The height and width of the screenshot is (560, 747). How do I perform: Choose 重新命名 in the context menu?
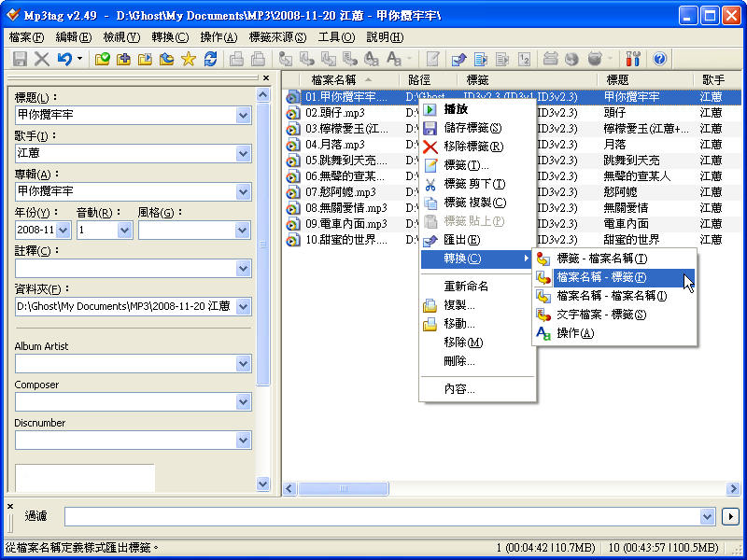click(x=477, y=287)
